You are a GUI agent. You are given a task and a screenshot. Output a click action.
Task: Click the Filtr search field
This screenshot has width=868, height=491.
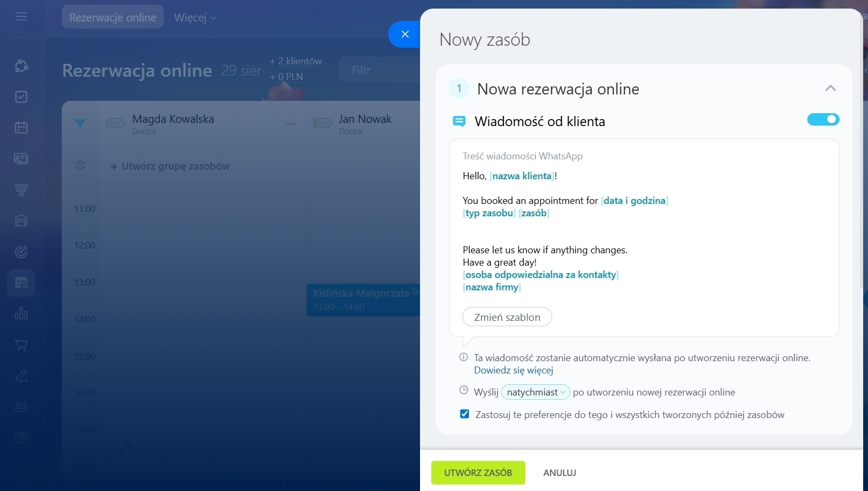click(380, 70)
